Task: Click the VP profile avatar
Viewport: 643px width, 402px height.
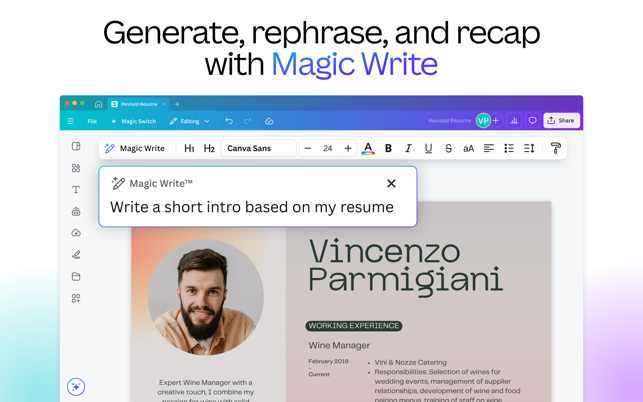Action: [483, 121]
